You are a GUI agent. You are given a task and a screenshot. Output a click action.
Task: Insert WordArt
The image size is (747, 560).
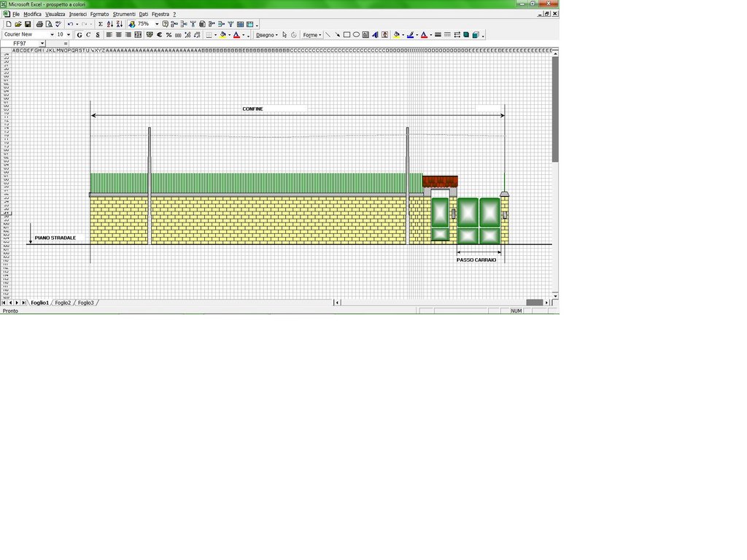tap(375, 35)
